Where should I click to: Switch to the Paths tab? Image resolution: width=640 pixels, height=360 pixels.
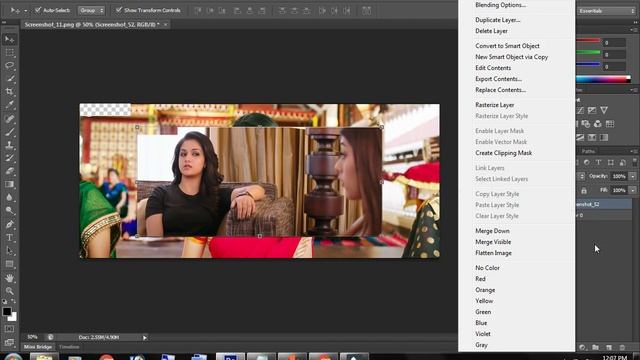click(x=588, y=151)
